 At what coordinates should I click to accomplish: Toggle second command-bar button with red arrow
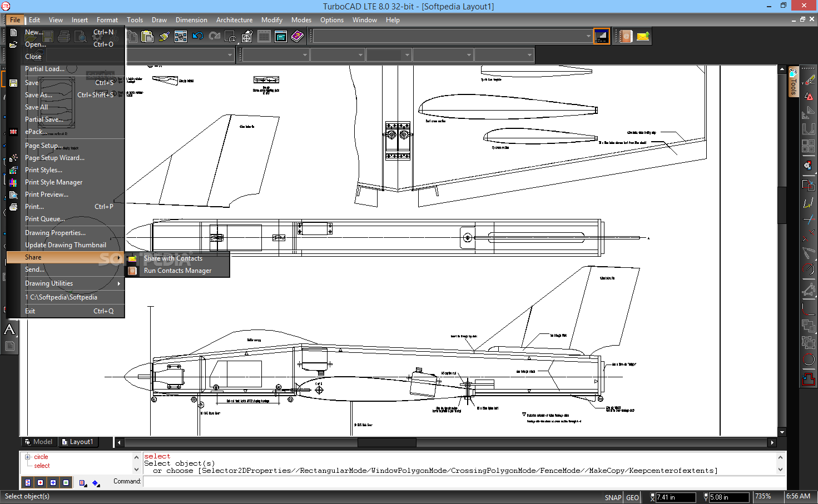coord(41,482)
